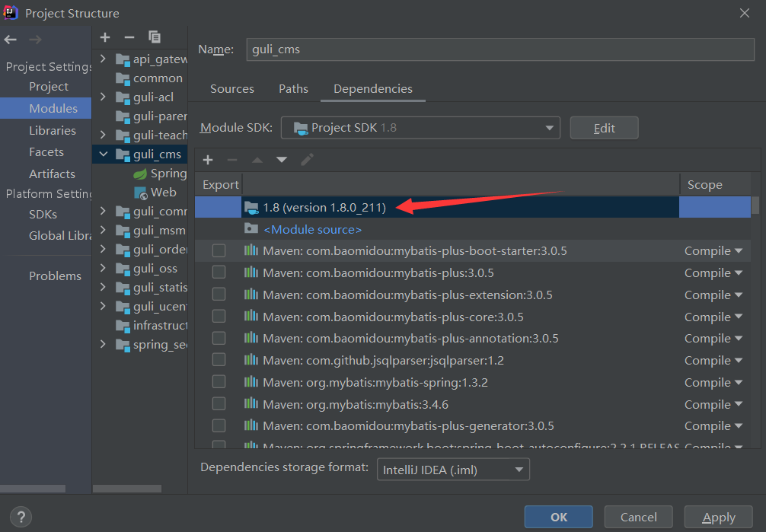This screenshot has width=766, height=532.
Task: Apply the project structure changes
Action: (x=717, y=517)
